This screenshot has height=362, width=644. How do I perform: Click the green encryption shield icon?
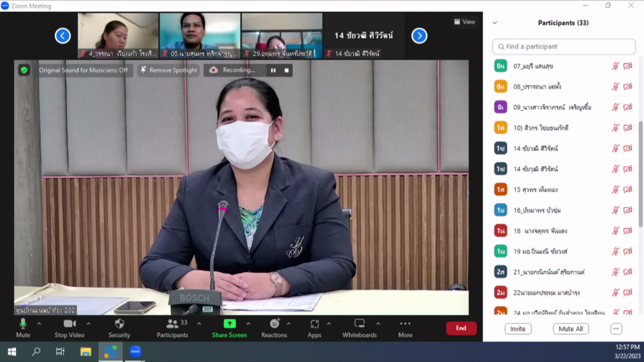[x=24, y=70]
